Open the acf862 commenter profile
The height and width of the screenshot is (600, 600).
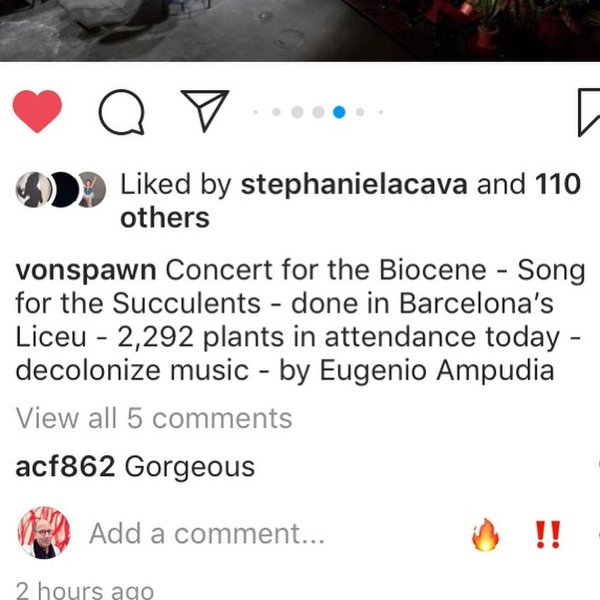coord(65,466)
